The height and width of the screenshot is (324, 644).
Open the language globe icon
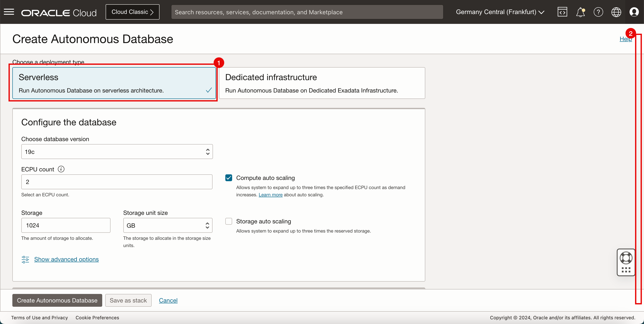tap(616, 12)
